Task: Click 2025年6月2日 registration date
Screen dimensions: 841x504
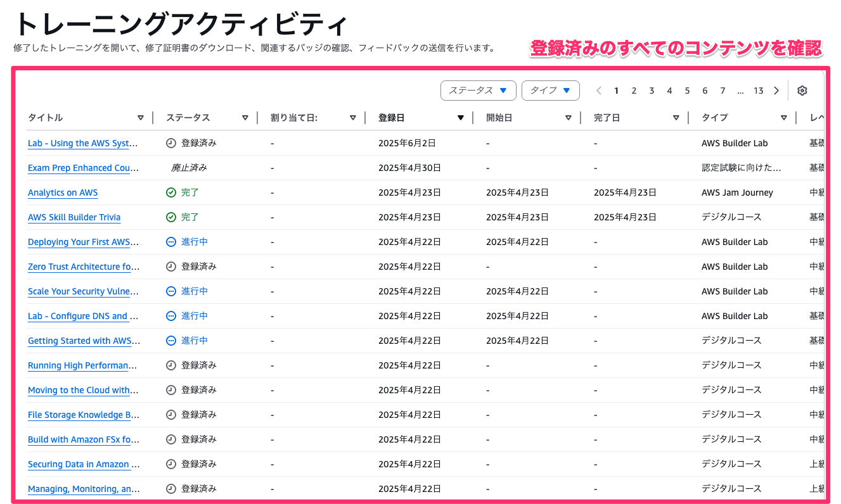Action: (407, 143)
